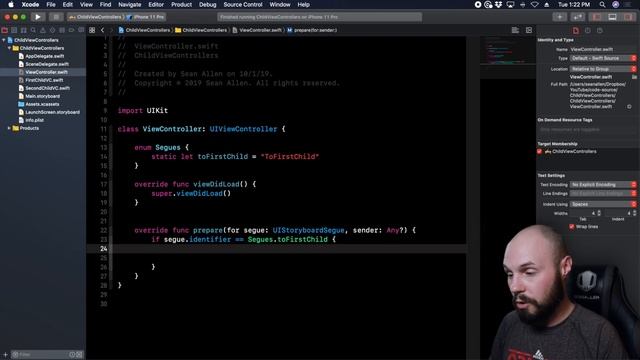
Task: Collapse the ChildViewControllers group folder
Action: click(9, 48)
